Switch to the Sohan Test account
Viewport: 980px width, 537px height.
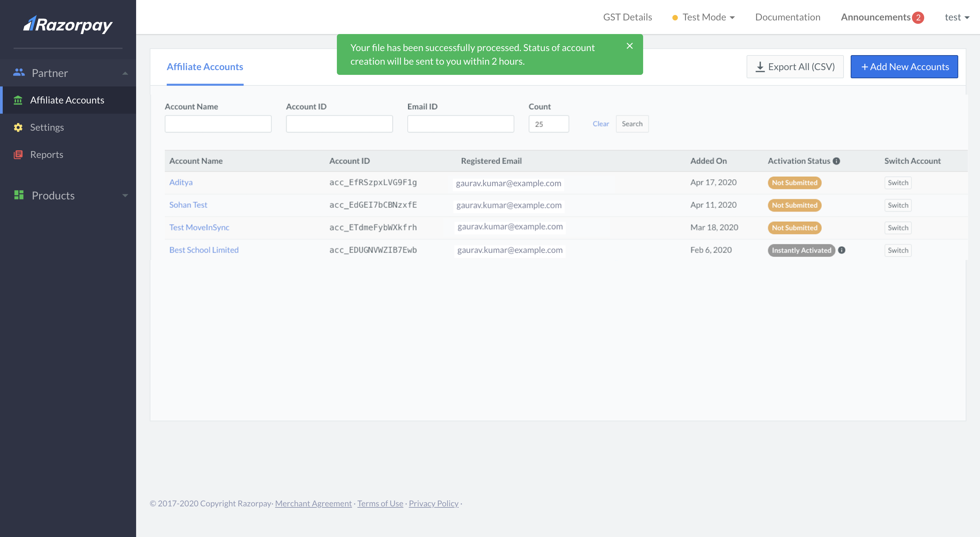(898, 205)
